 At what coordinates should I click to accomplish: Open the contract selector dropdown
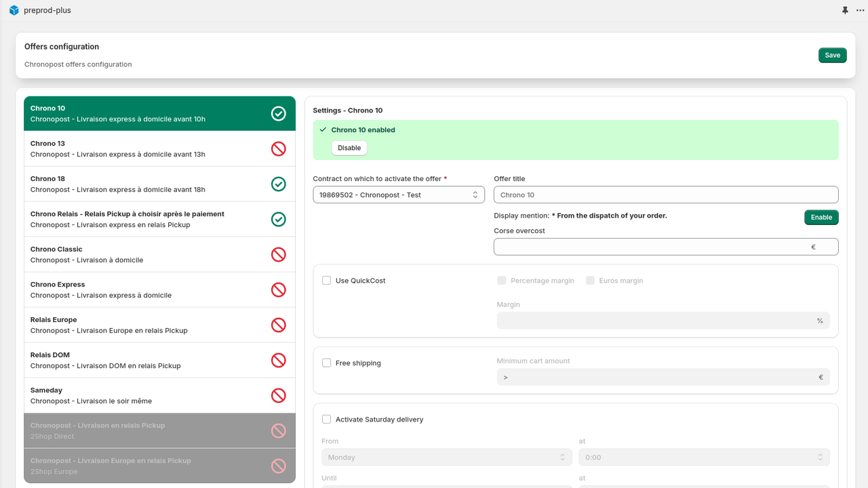pyautogui.click(x=399, y=195)
